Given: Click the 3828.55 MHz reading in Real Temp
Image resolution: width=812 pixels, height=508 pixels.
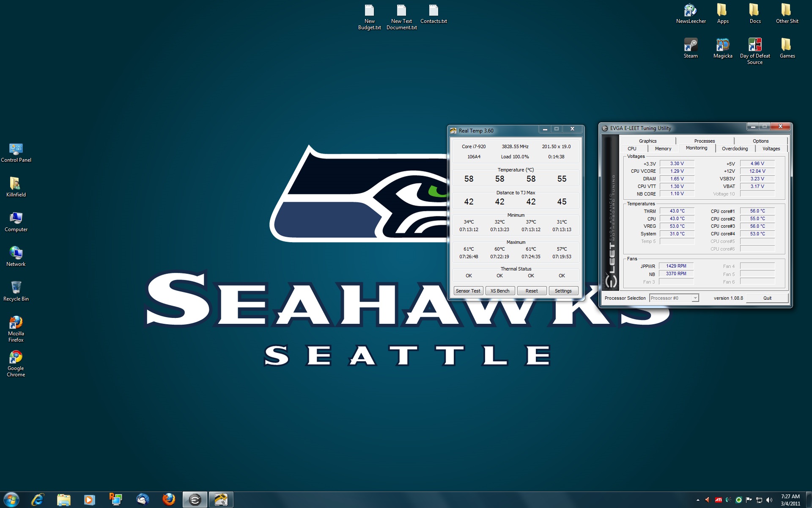Looking at the screenshot, I should pos(515,146).
